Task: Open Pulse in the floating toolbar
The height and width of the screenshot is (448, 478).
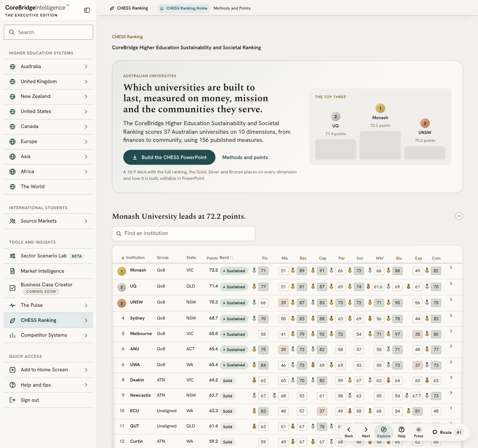Action: [418, 432]
